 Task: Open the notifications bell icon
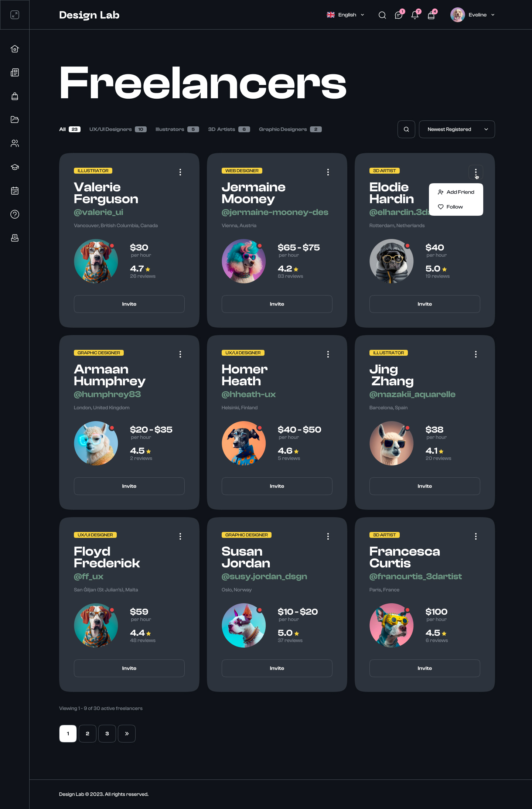(x=415, y=15)
